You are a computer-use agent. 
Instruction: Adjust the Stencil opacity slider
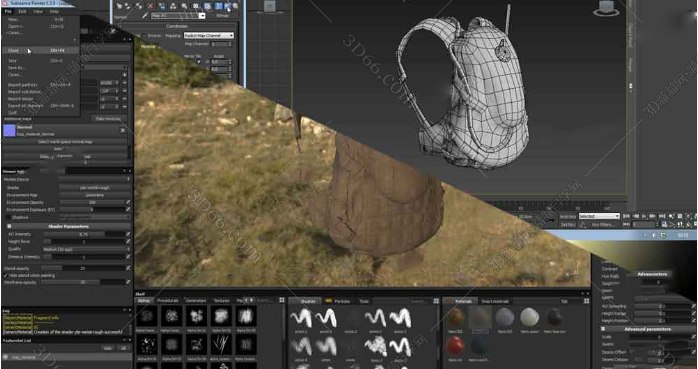[83, 268]
